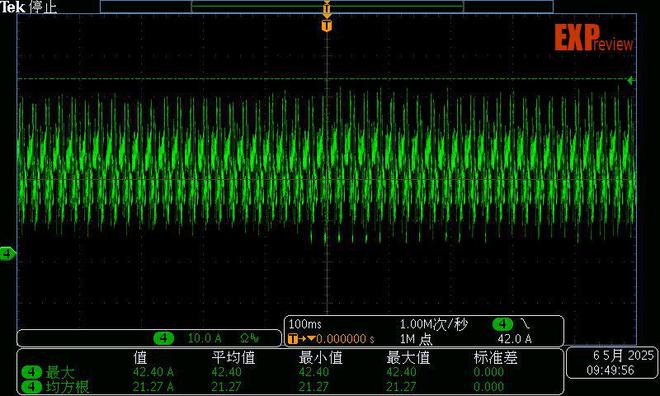The height and width of the screenshot is (396, 660).
Task: Click the waveform record overview bar at top
Action: [x=327, y=7]
